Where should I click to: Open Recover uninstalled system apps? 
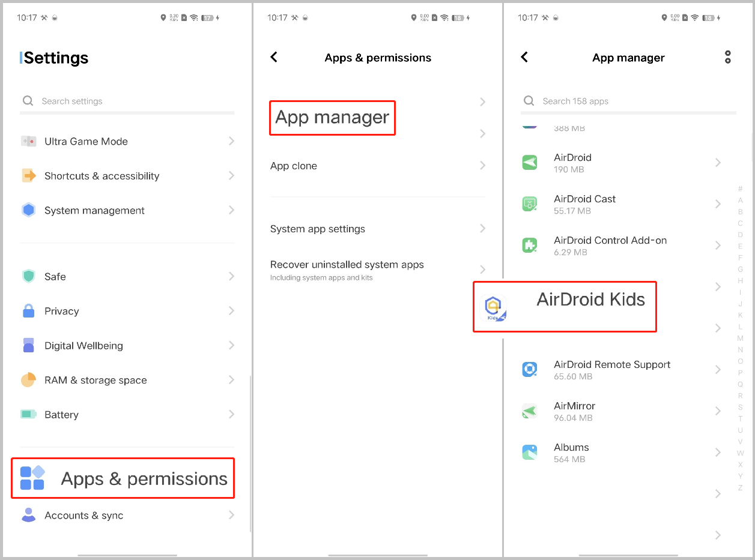(378, 270)
